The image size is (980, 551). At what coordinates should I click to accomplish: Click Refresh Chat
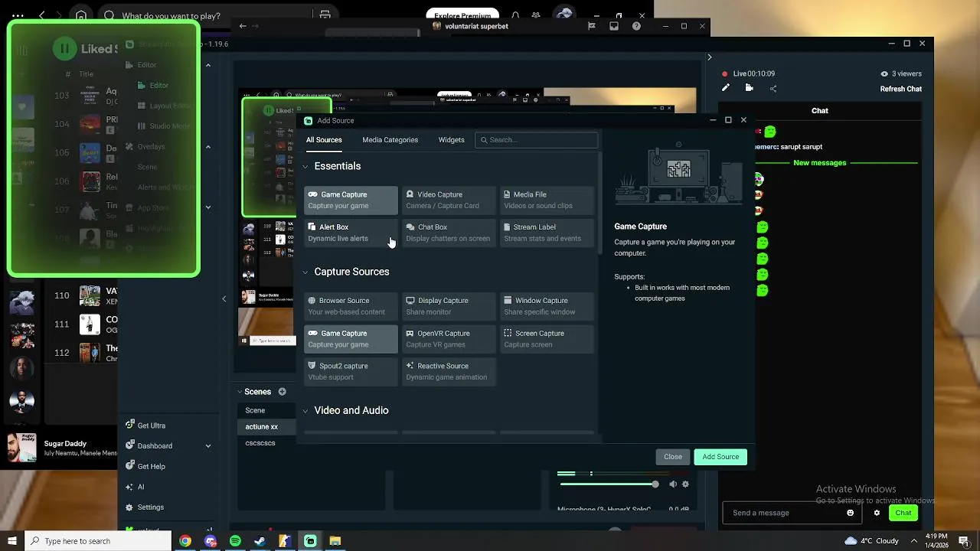coord(900,89)
